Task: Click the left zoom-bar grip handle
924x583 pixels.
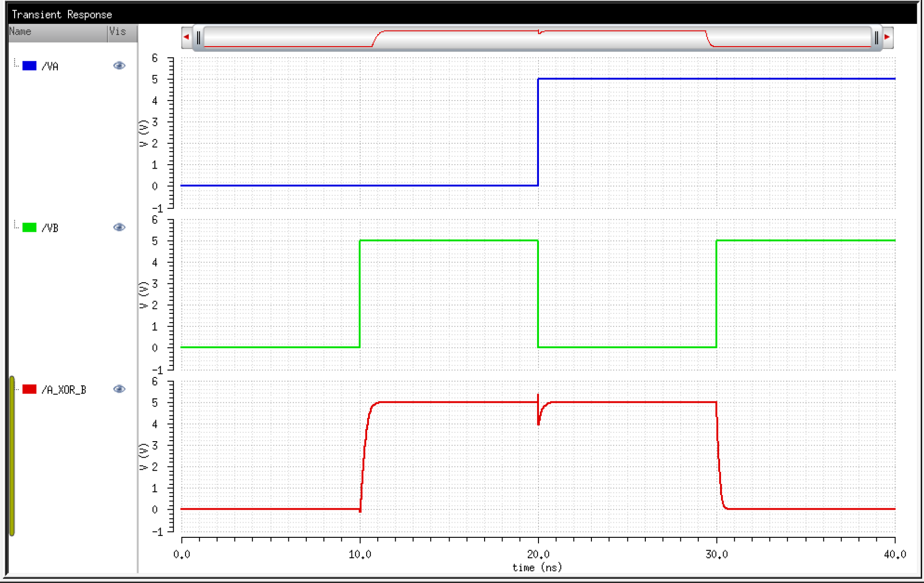Action: coord(199,37)
